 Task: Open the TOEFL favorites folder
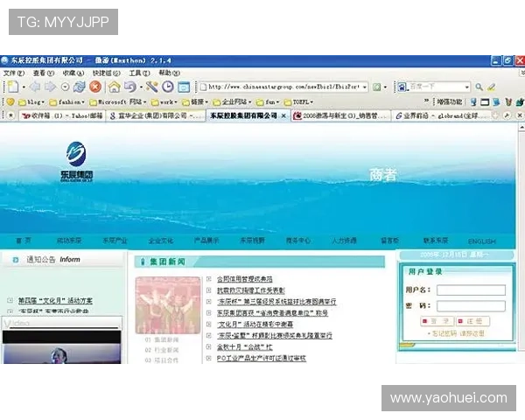pos(298,101)
